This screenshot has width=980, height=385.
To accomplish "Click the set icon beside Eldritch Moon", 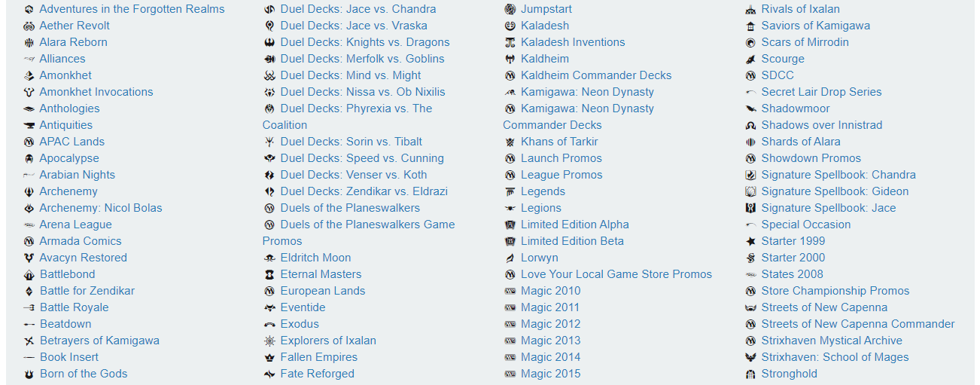I will [x=269, y=258].
